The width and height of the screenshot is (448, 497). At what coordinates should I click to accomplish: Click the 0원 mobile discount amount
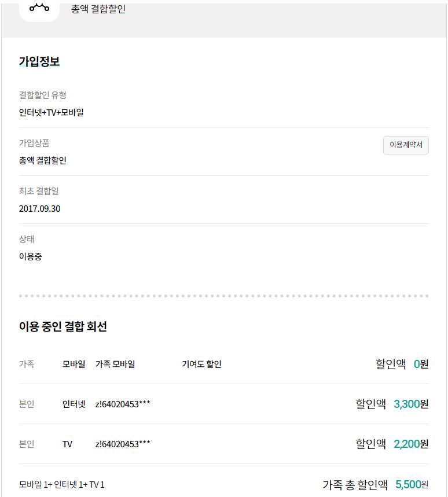[x=421, y=364]
